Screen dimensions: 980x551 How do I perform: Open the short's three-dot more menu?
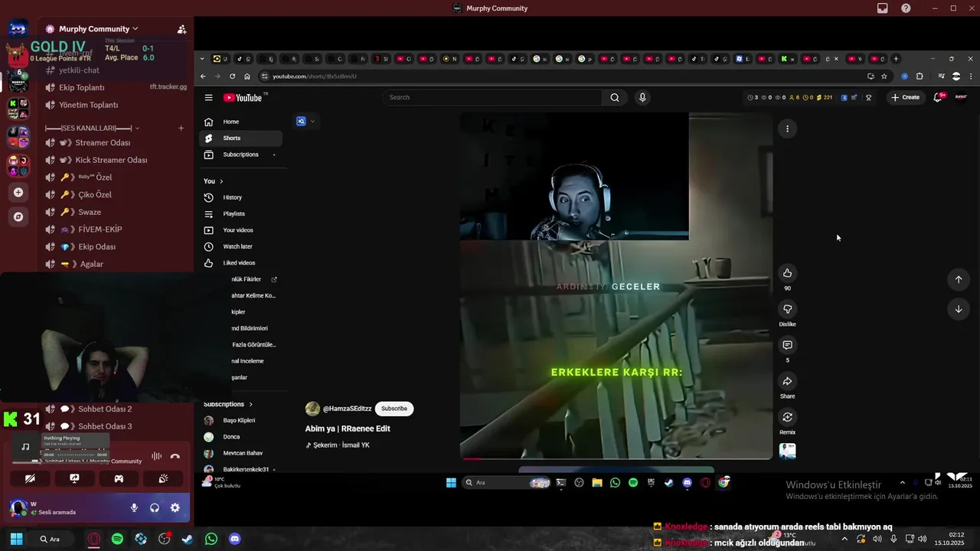coord(787,129)
